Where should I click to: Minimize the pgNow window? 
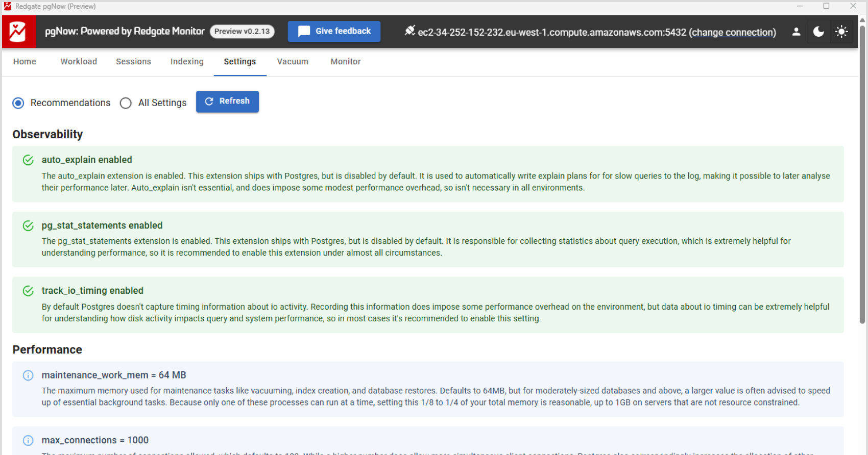click(x=800, y=6)
